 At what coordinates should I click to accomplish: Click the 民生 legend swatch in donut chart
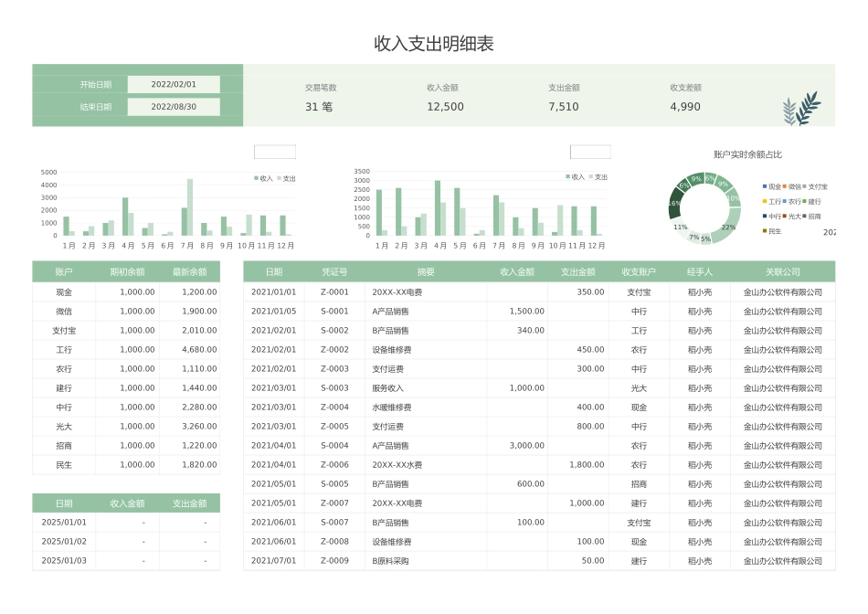click(x=765, y=231)
